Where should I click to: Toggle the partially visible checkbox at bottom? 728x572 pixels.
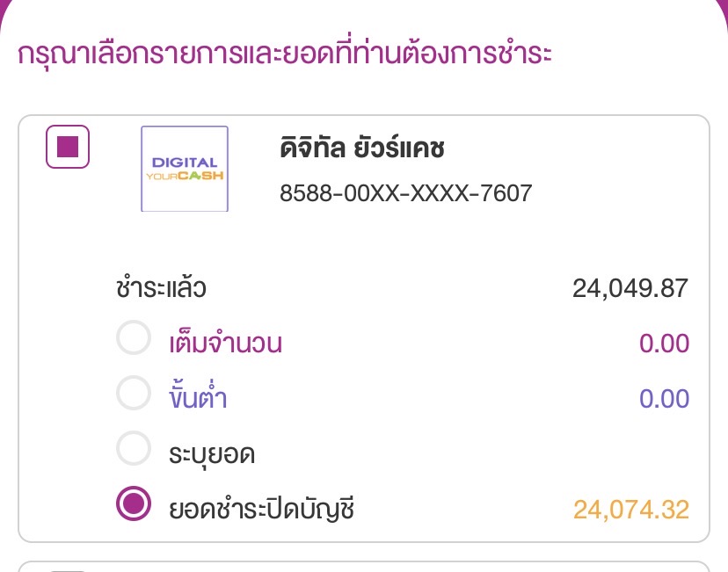(x=68, y=569)
